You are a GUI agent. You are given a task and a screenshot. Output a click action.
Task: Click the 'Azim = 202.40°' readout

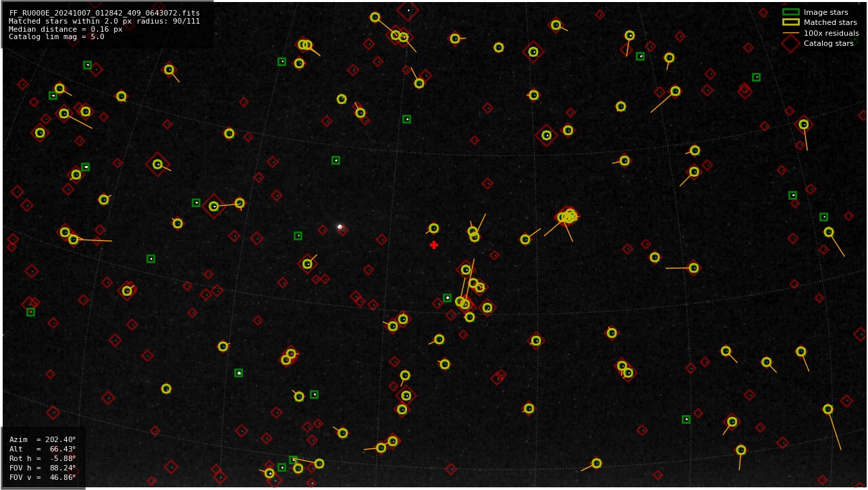point(43,439)
